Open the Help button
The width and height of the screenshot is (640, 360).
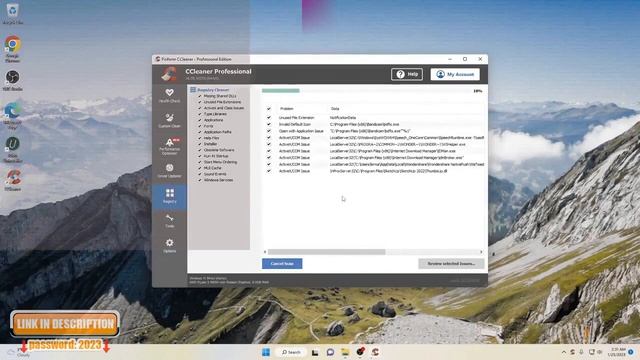point(407,74)
